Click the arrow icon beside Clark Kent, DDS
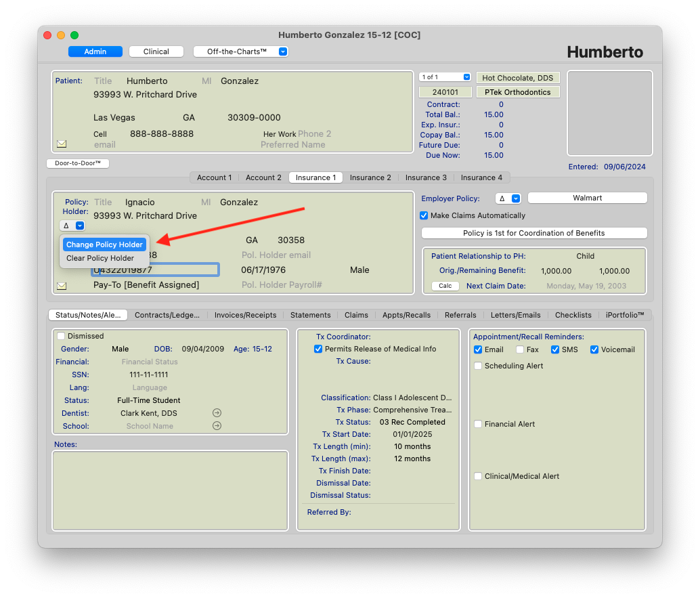 217,413
